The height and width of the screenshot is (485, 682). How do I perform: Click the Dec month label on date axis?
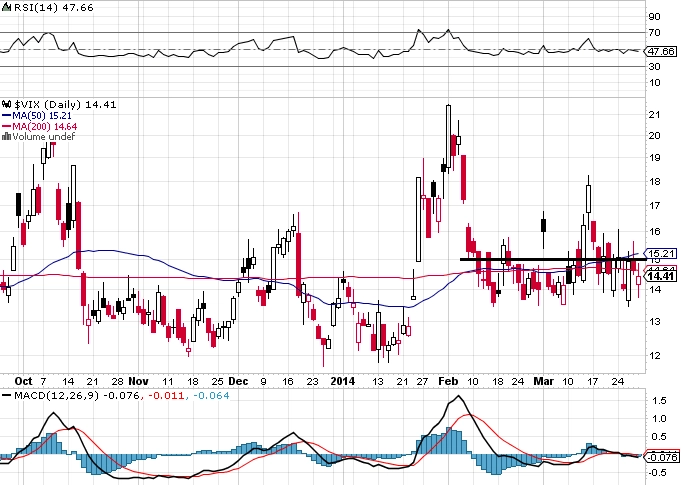[x=238, y=381]
